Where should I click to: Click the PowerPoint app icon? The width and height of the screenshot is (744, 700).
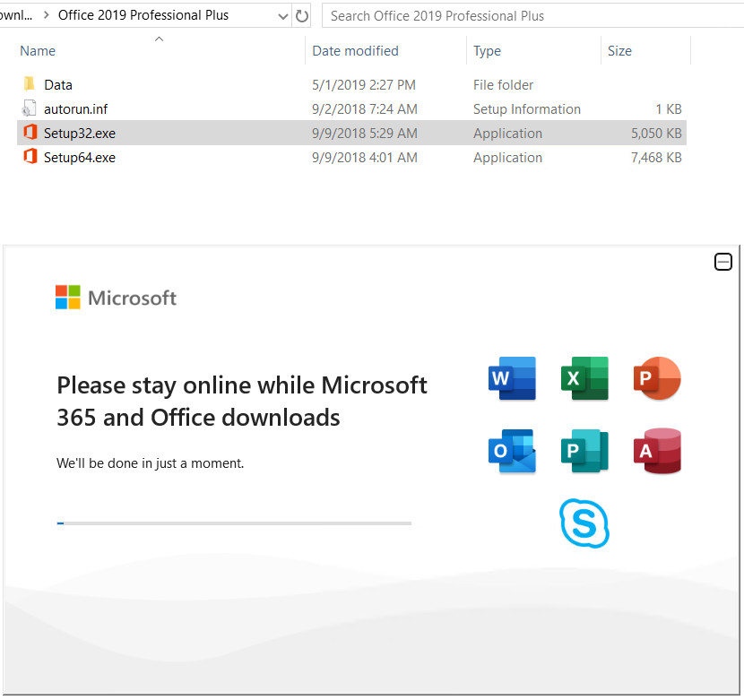(x=656, y=378)
